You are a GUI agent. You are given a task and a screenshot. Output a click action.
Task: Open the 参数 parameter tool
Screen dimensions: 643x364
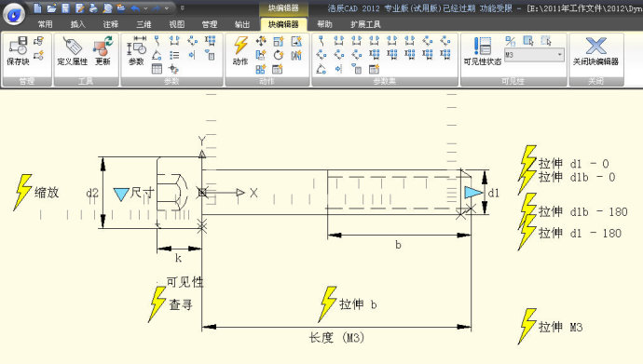pyautogui.click(x=136, y=51)
